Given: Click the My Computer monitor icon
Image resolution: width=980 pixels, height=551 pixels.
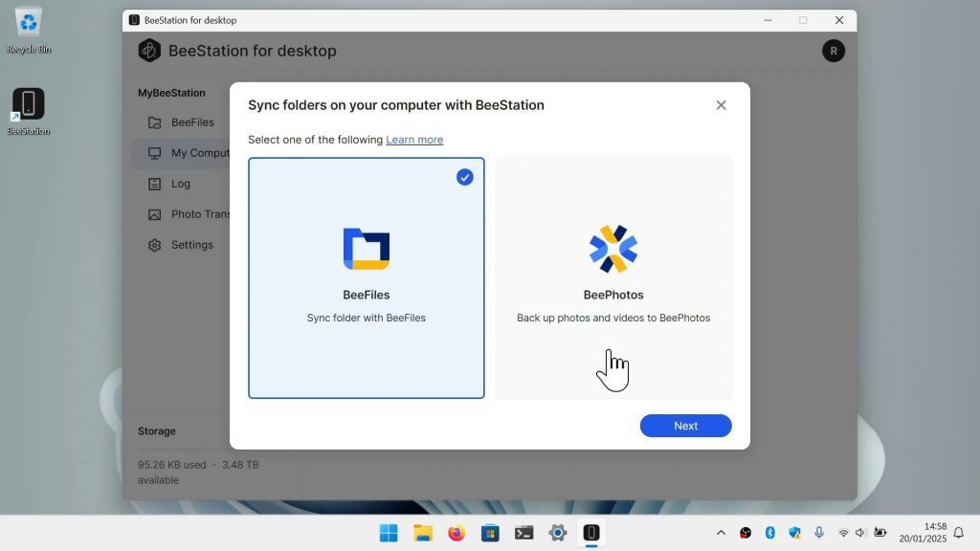Looking at the screenshot, I should tap(154, 153).
